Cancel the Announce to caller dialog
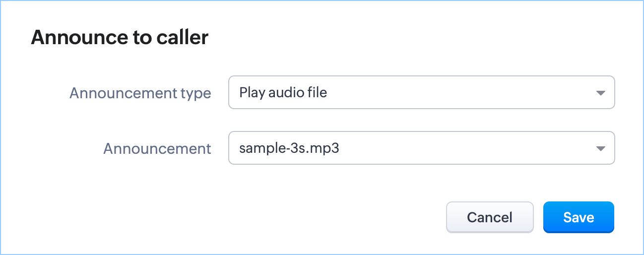Screen dimensions: 644x255 click(490, 217)
